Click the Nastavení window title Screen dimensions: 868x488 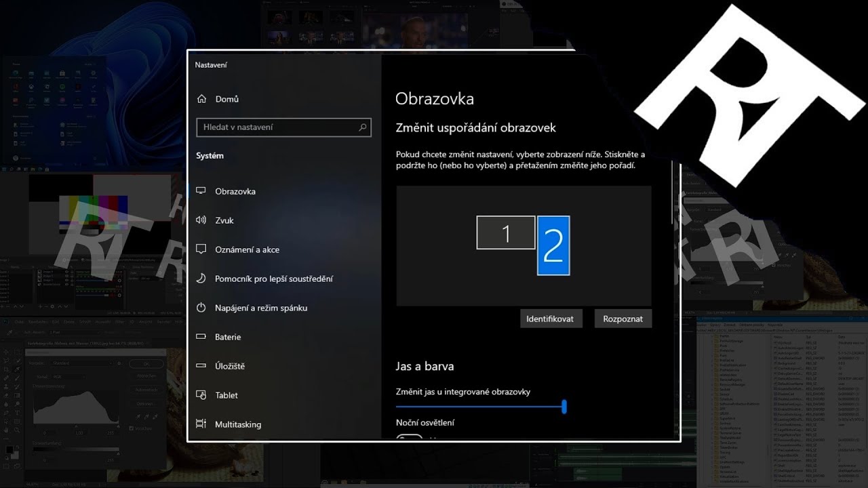click(211, 65)
